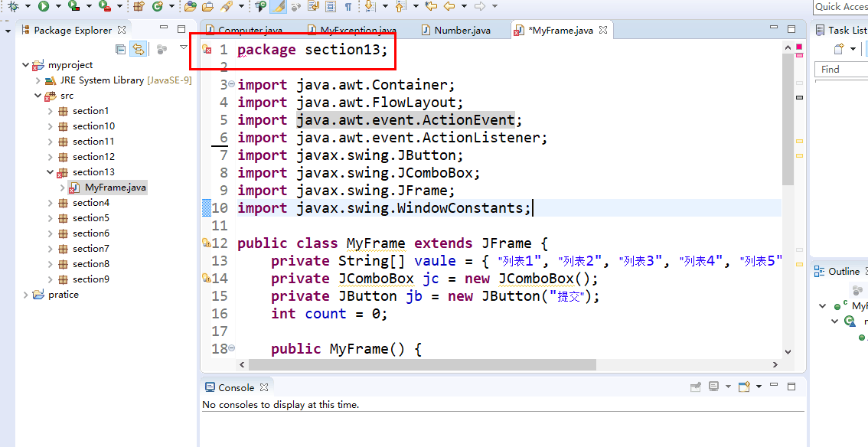This screenshot has width=868, height=447.
Task: Click New Task icon in Task List
Action: [x=839, y=49]
